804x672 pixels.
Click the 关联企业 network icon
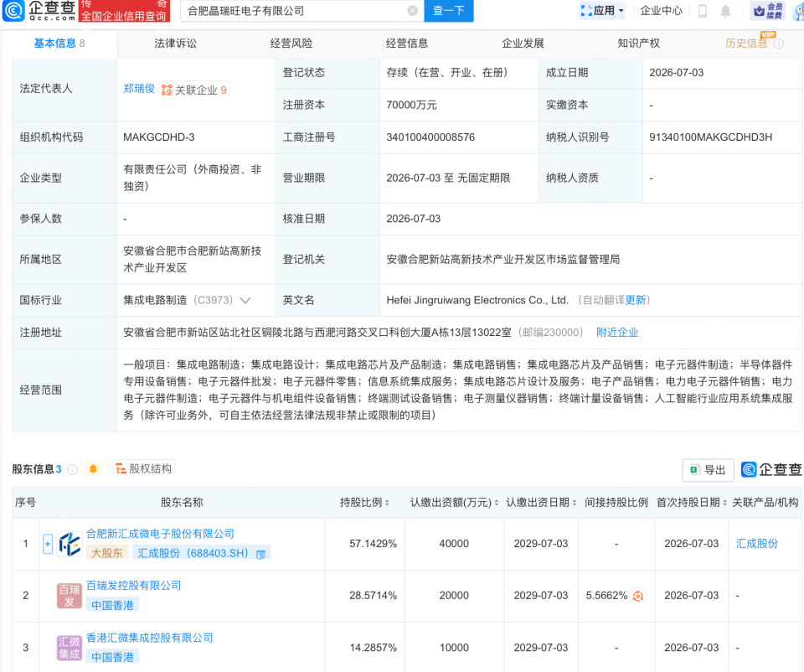166,90
